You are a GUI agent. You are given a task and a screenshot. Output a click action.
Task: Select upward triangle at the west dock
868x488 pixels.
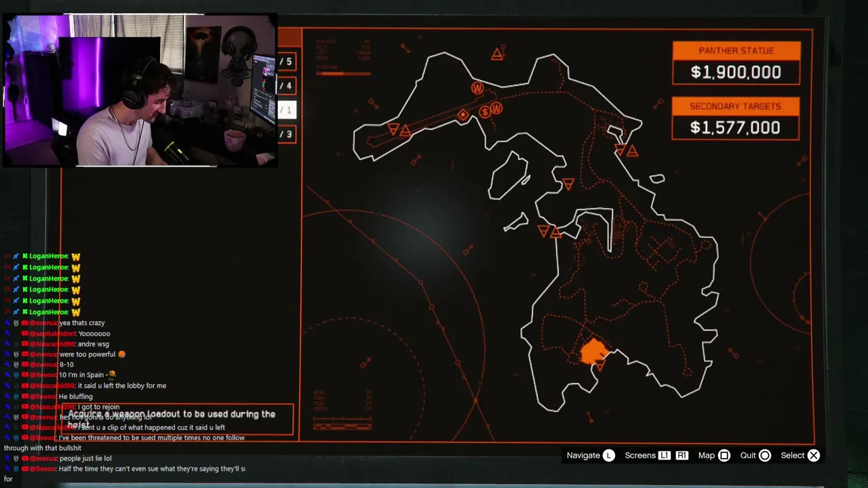click(555, 232)
